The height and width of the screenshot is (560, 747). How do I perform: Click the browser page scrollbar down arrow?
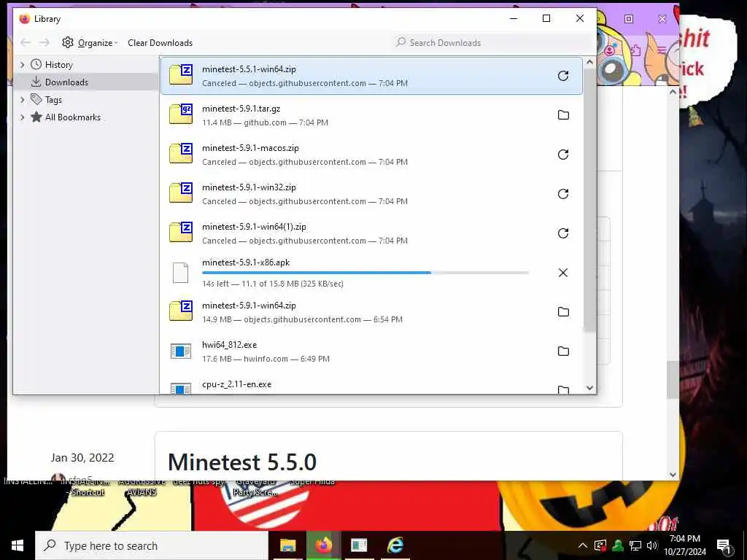coord(673,474)
